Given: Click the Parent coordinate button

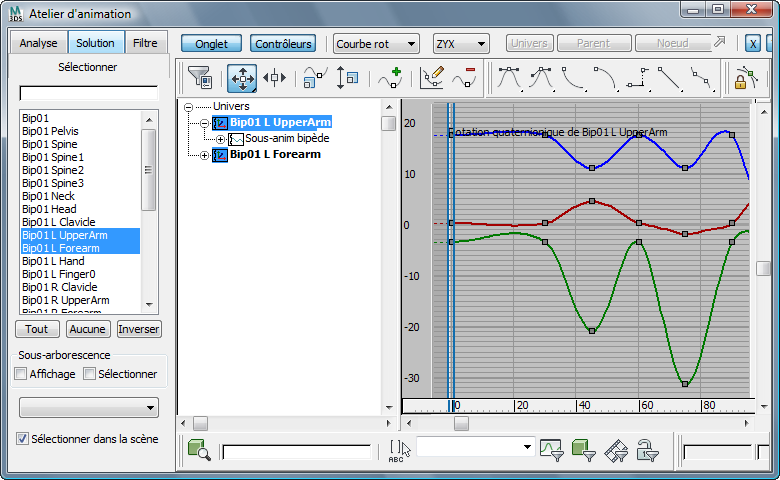Looking at the screenshot, I should tap(594, 43).
